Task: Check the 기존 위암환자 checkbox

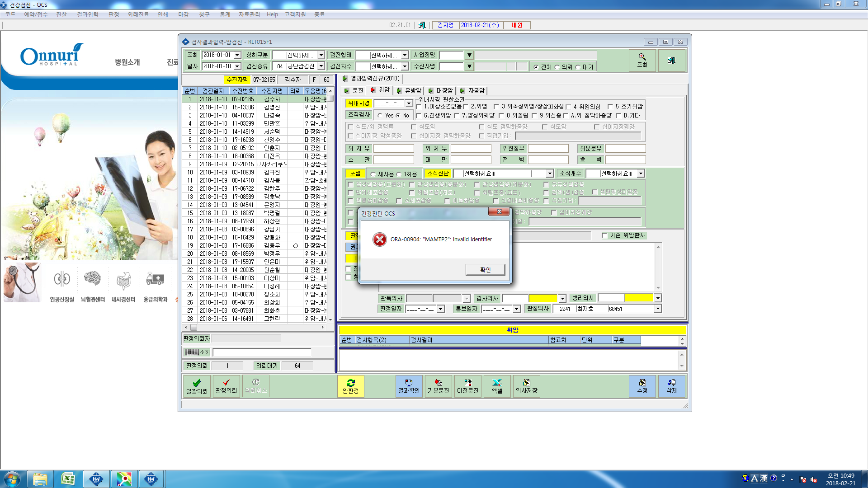Action: pyautogui.click(x=604, y=235)
